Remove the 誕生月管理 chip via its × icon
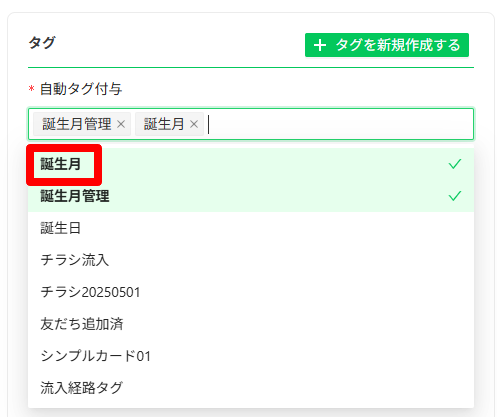Screen dimensions: 497x417 tap(121, 124)
